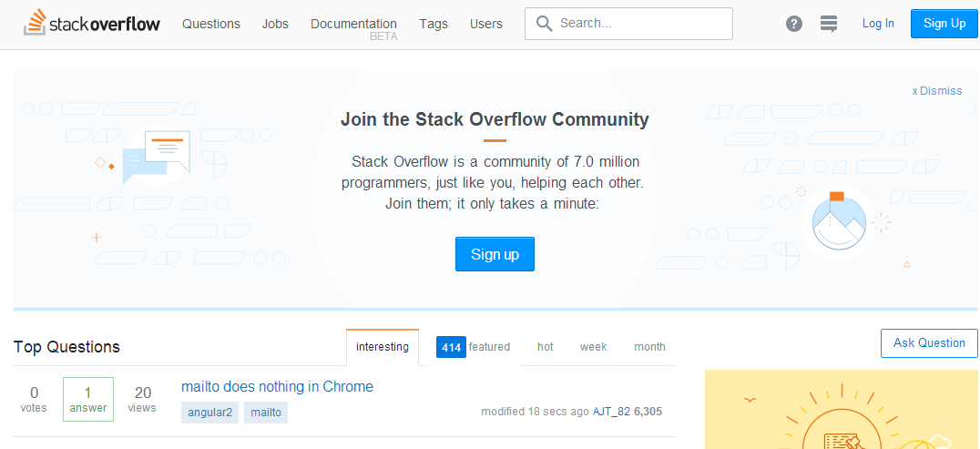Filter by the angular2 tag
Image resolution: width=980 pixels, height=449 pixels.
pos(210,413)
